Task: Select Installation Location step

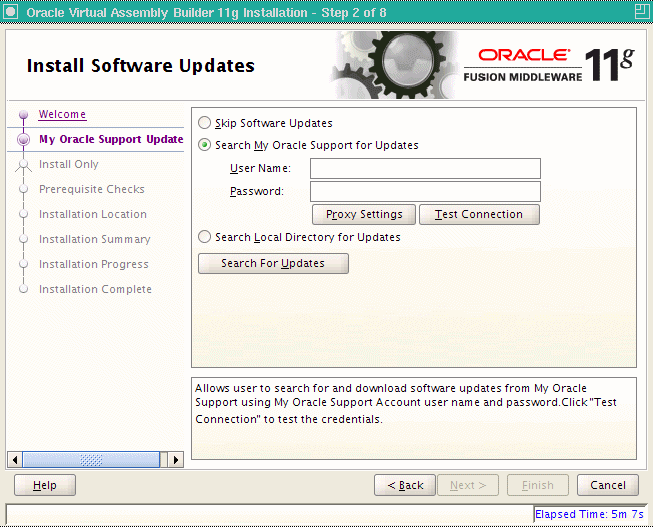Action: pos(93,214)
